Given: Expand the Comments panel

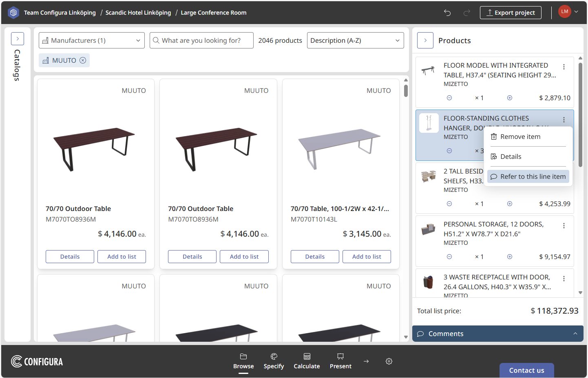Looking at the screenshot, I should (497, 334).
